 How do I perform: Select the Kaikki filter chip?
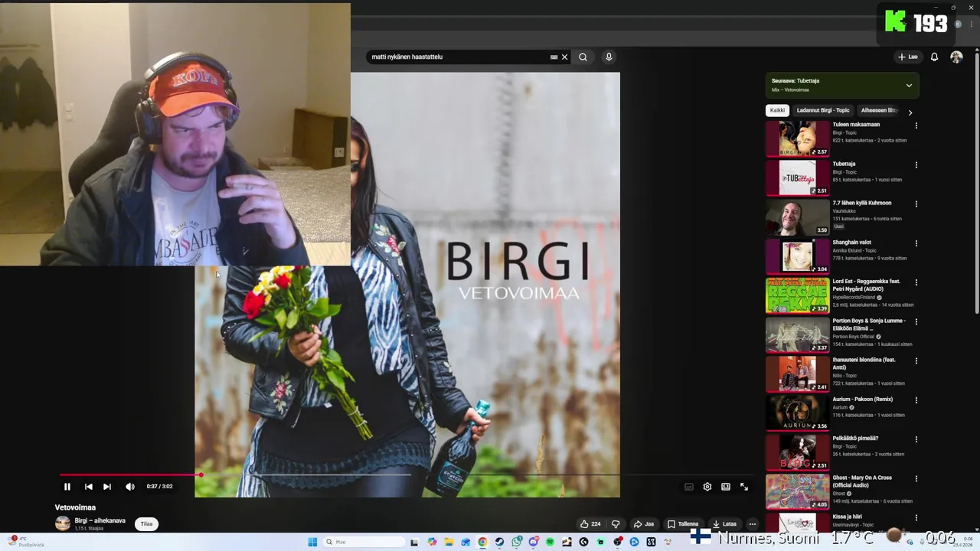pos(777,110)
